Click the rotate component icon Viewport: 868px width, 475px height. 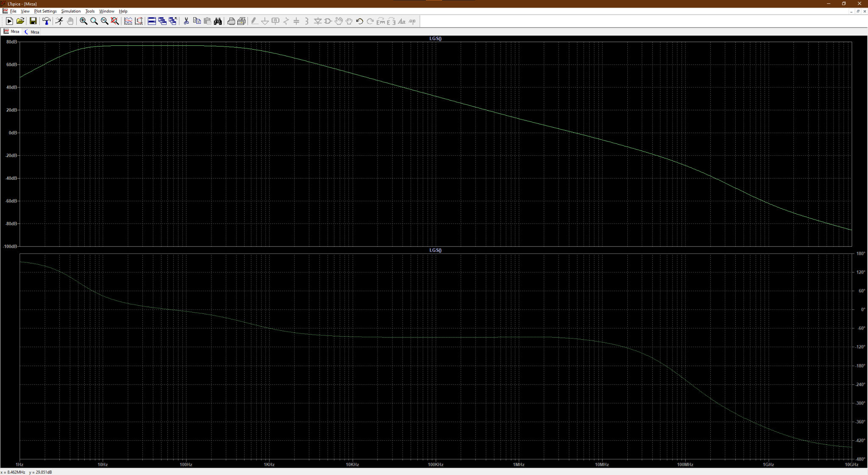click(381, 21)
